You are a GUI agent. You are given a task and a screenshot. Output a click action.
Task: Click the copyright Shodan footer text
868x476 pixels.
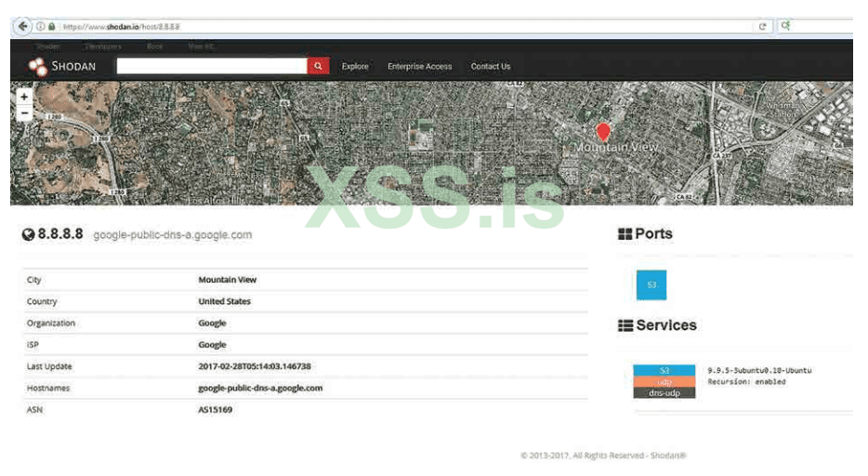click(x=603, y=456)
